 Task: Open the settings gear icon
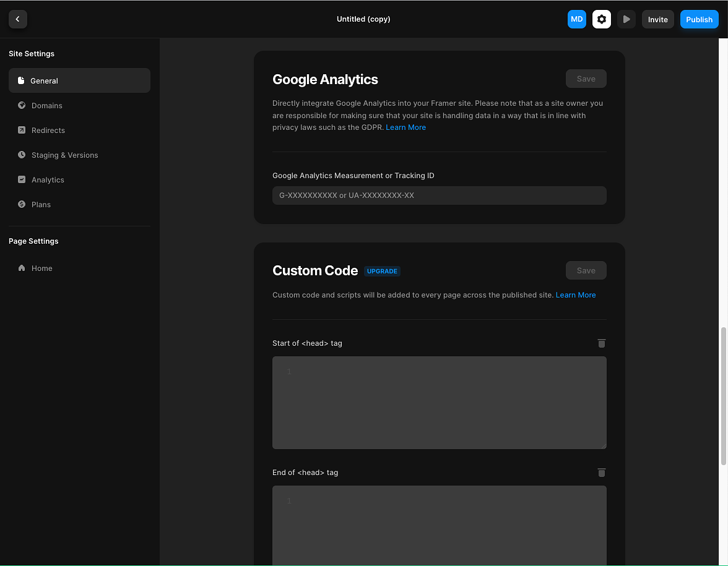point(601,19)
